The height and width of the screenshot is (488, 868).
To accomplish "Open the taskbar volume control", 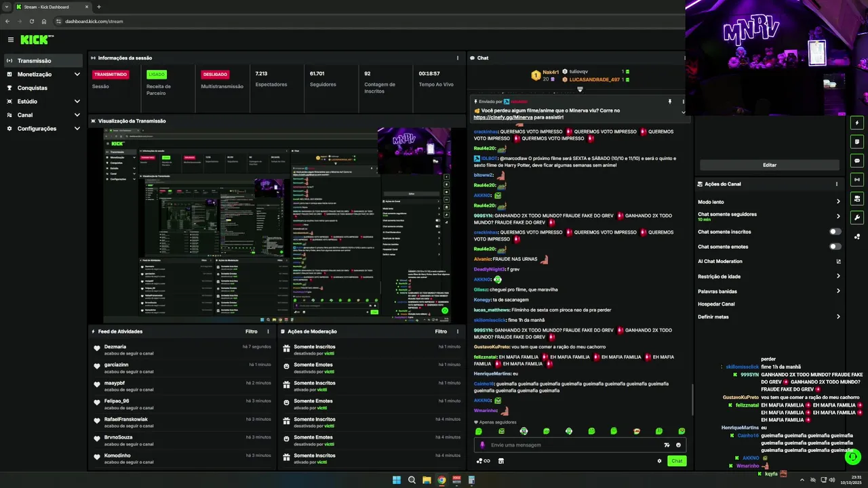I will (833, 480).
